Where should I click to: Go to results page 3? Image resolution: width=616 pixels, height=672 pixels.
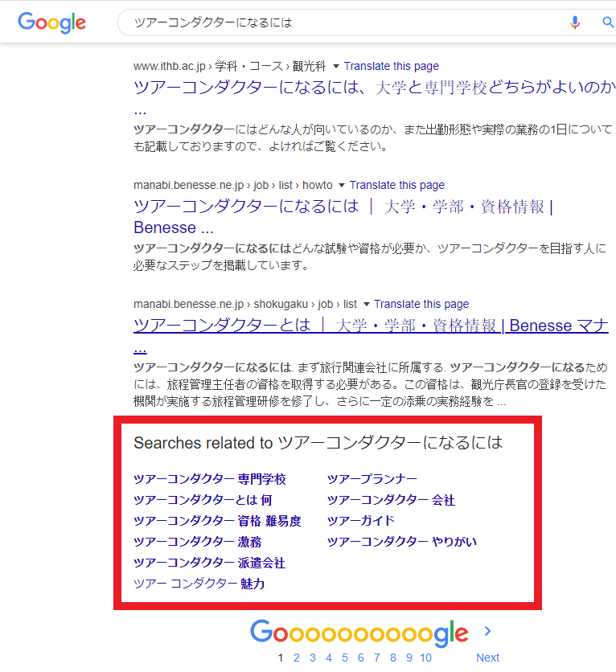tap(313, 658)
